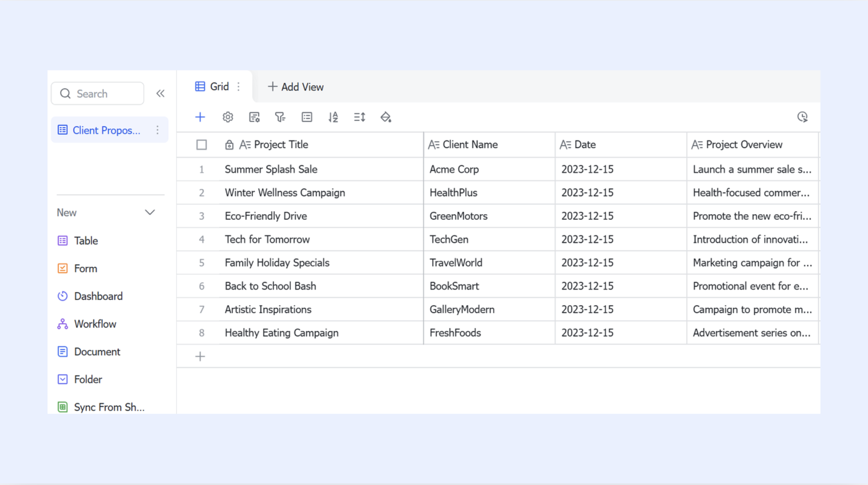
Task: Select the Eco-Friendly Drive cell
Action: click(x=321, y=216)
